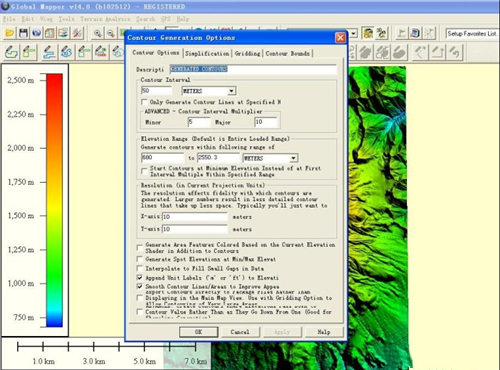Click the Major multiplier field
Image resolution: width=500 pixels, height=370 pixels.
point(266,122)
